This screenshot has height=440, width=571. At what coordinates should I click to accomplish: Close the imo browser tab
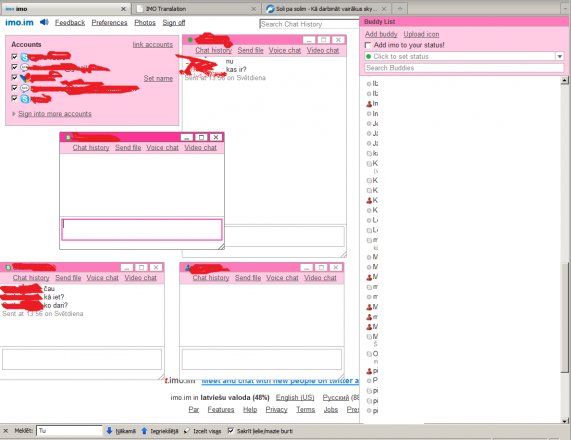(123, 9)
